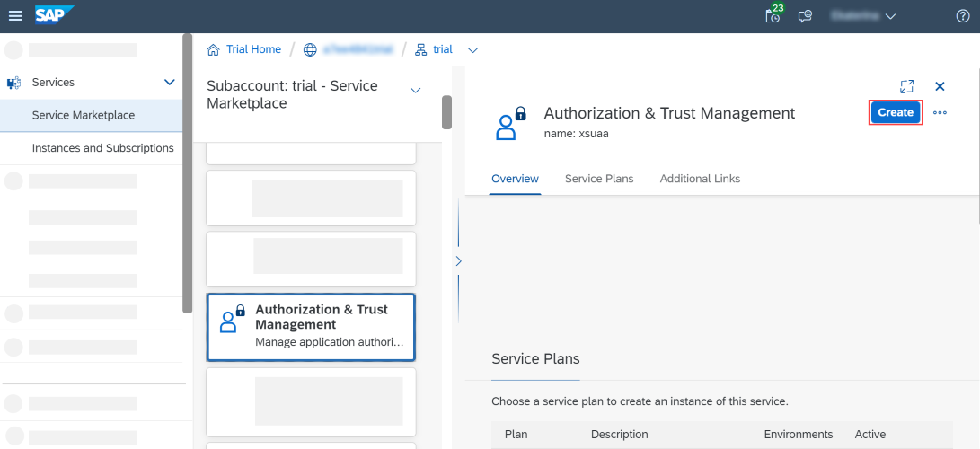980x449 pixels.
Task: Click the 'Authorization & Trust Management' detail title
Action: click(669, 113)
